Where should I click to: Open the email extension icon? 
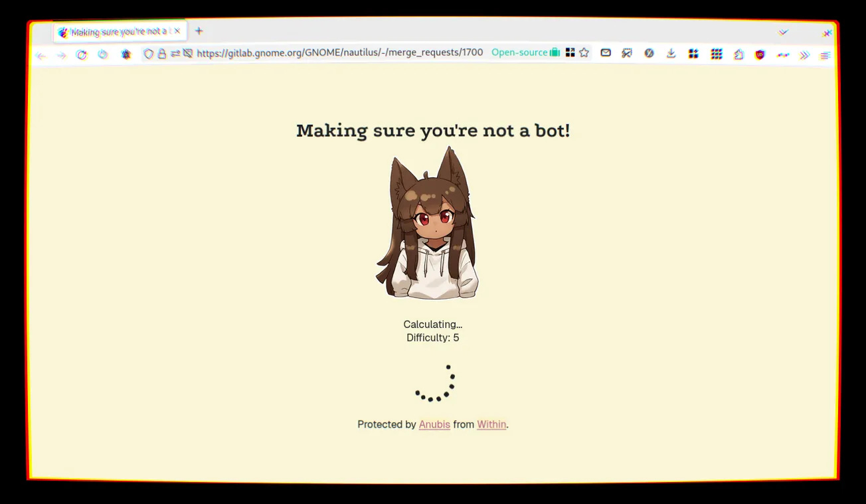606,54
